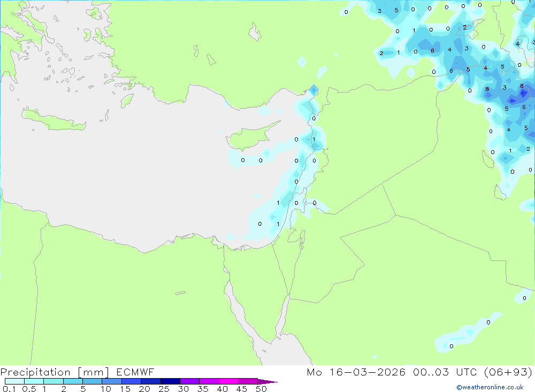Pick the 10–15 mm blue swatch
This screenshot has width=535, height=392.
(x=112, y=381)
